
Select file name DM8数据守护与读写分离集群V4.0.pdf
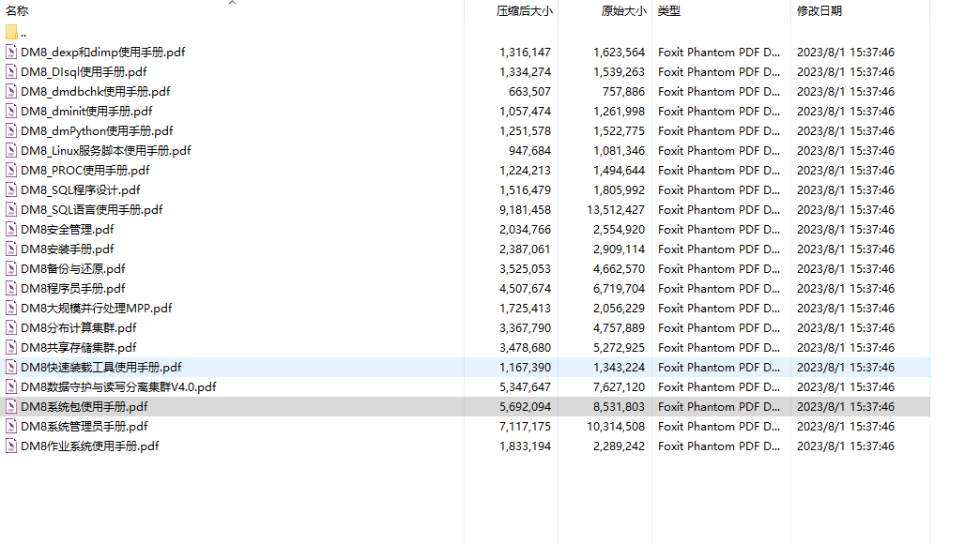tap(119, 386)
